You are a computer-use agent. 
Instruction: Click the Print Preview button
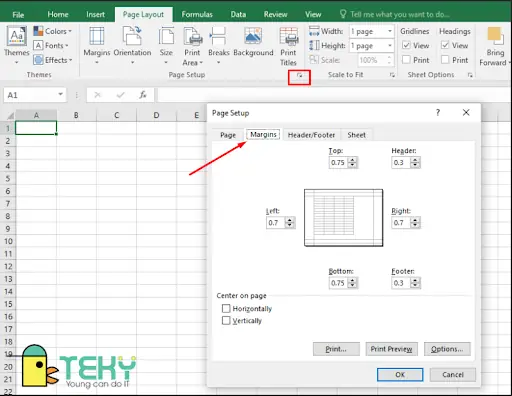[x=391, y=349]
